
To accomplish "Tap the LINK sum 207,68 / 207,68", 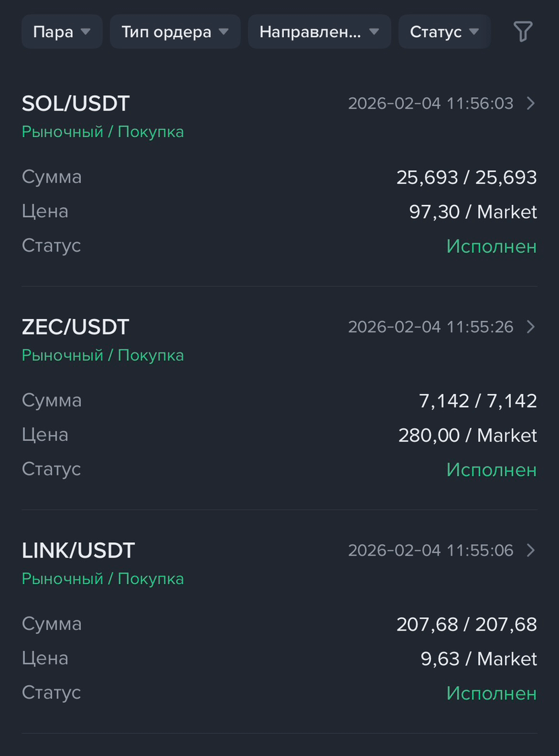I will [x=467, y=624].
